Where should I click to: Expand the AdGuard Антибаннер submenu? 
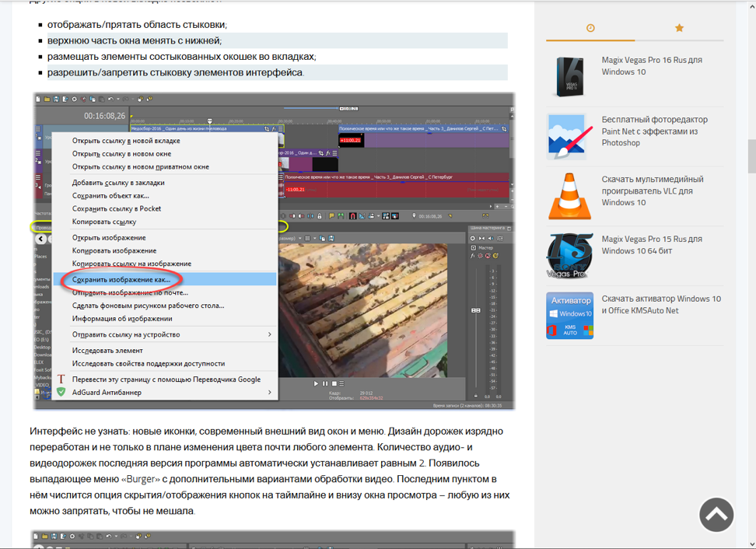pos(165,393)
